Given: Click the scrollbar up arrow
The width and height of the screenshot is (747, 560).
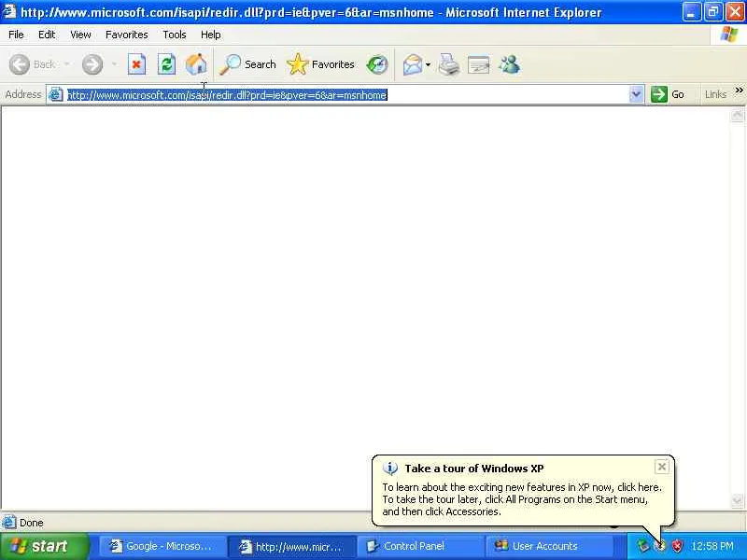Looking at the screenshot, I should point(737,115).
